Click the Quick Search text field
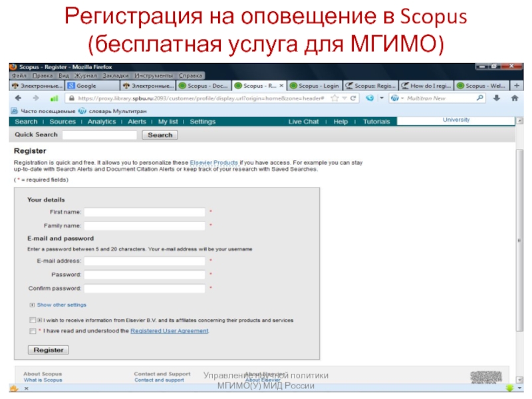Image resolution: width=532 pixels, height=399 pixels. pos(99,135)
